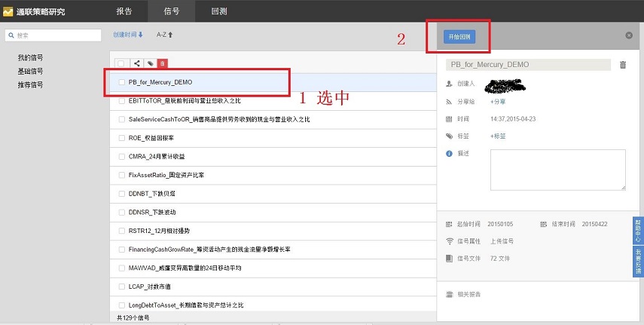The width and height of the screenshot is (644, 325).
Task: Click into the 描述 text area
Action: pos(557,170)
